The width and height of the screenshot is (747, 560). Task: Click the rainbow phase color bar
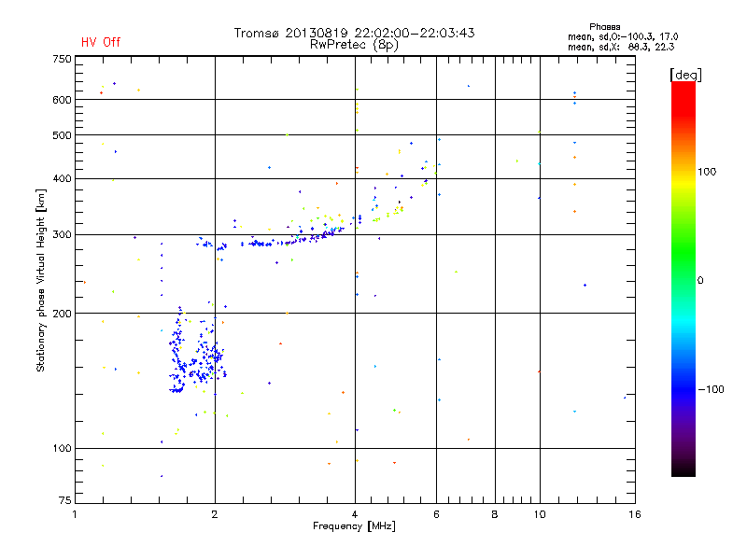click(x=684, y=279)
